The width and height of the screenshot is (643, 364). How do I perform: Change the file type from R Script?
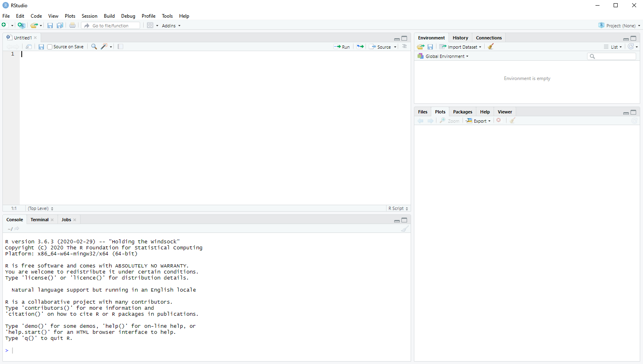(x=398, y=208)
